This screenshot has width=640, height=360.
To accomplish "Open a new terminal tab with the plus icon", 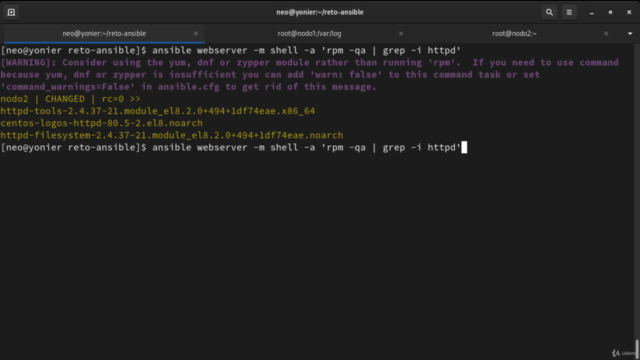I will pos(11,12).
